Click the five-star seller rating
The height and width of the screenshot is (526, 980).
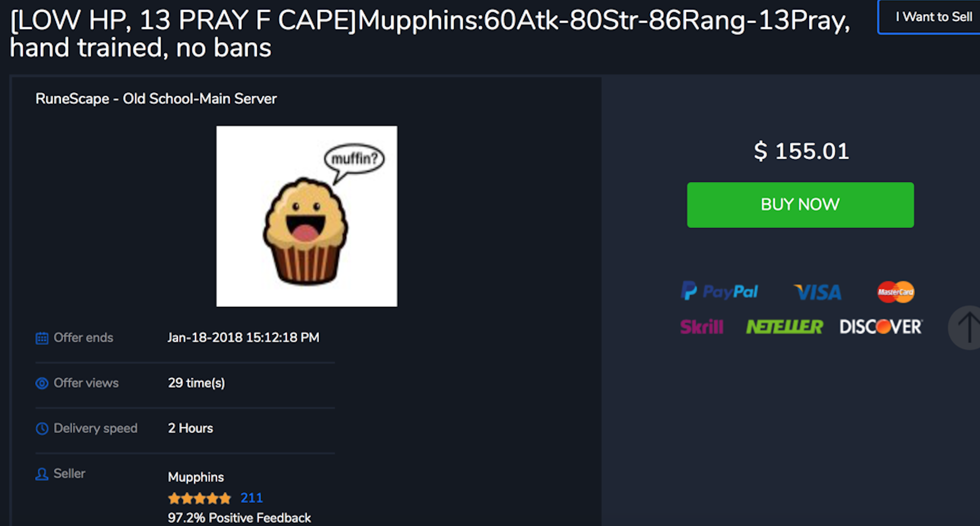[x=199, y=498]
